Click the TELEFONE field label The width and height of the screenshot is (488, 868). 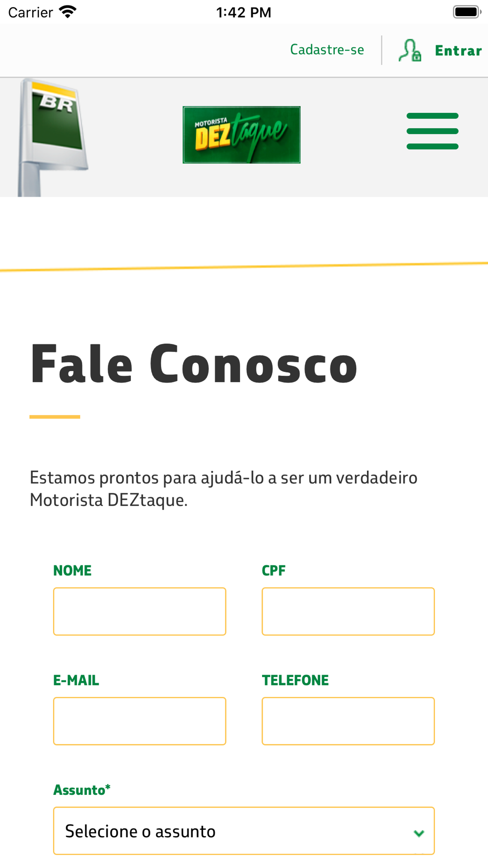click(x=295, y=680)
